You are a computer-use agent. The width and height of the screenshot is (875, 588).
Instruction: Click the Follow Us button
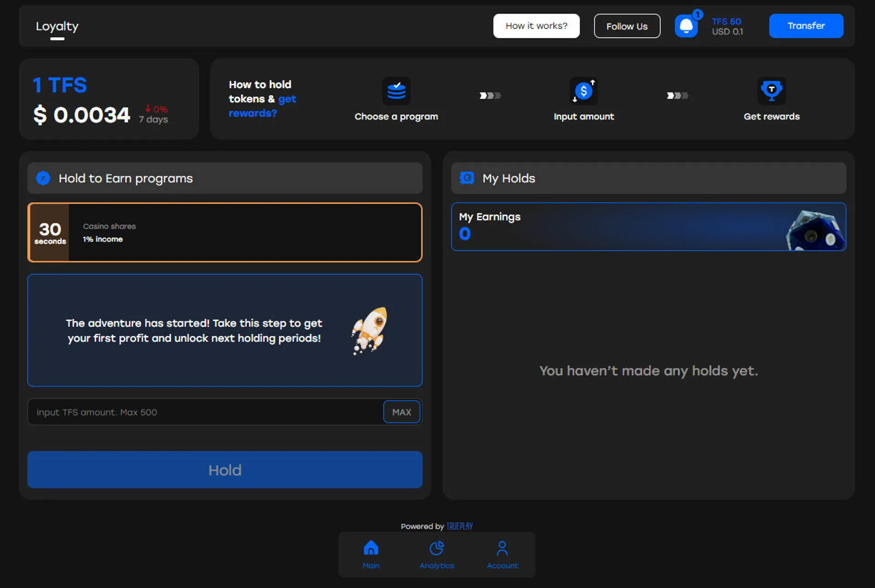[626, 26]
